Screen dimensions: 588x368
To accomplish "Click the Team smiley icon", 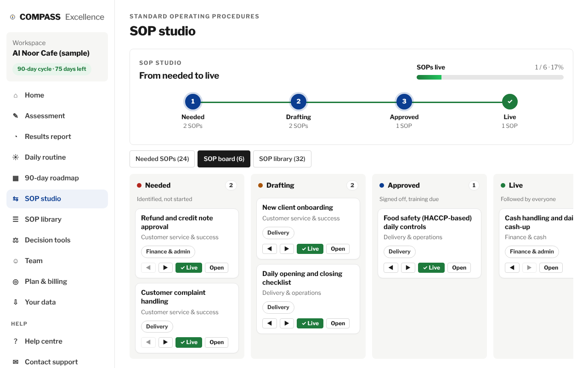I will [16, 261].
